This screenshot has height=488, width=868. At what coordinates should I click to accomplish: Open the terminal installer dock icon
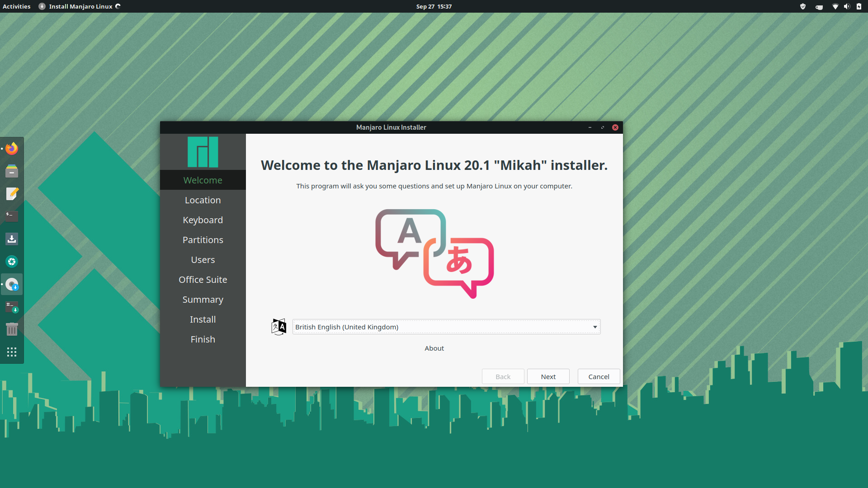tap(12, 307)
